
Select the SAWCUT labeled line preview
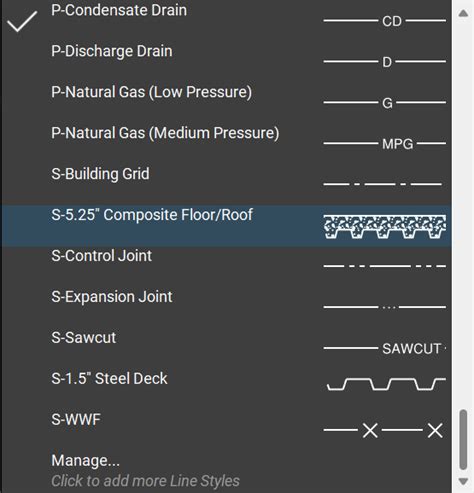tap(385, 348)
